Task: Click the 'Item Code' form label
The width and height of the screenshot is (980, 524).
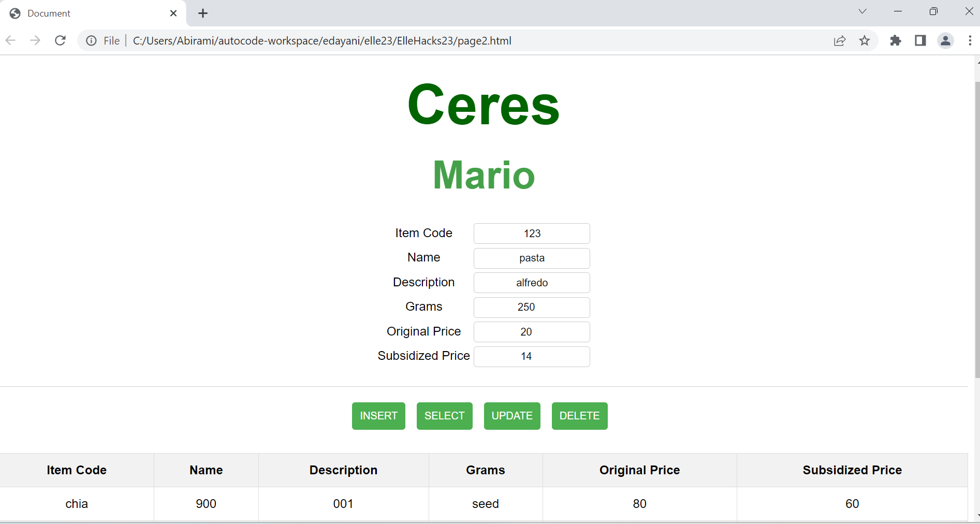Action: pyautogui.click(x=423, y=233)
